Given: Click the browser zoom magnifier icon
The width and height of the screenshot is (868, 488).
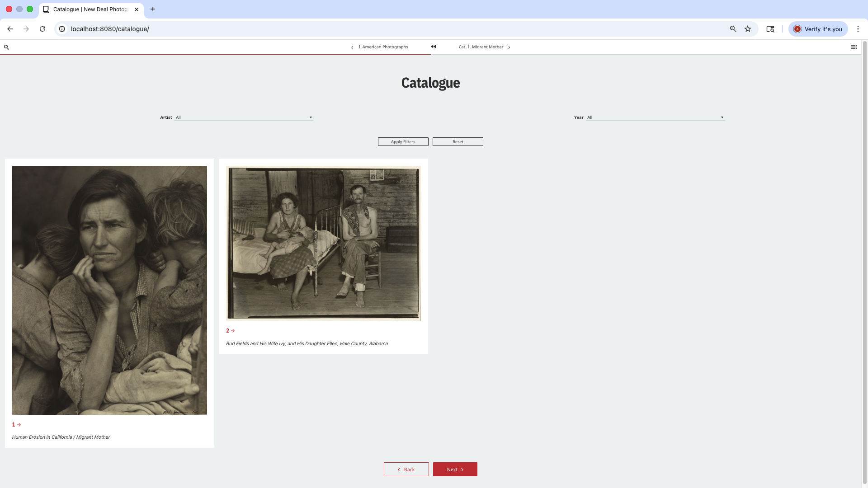Looking at the screenshot, I should coord(733,29).
